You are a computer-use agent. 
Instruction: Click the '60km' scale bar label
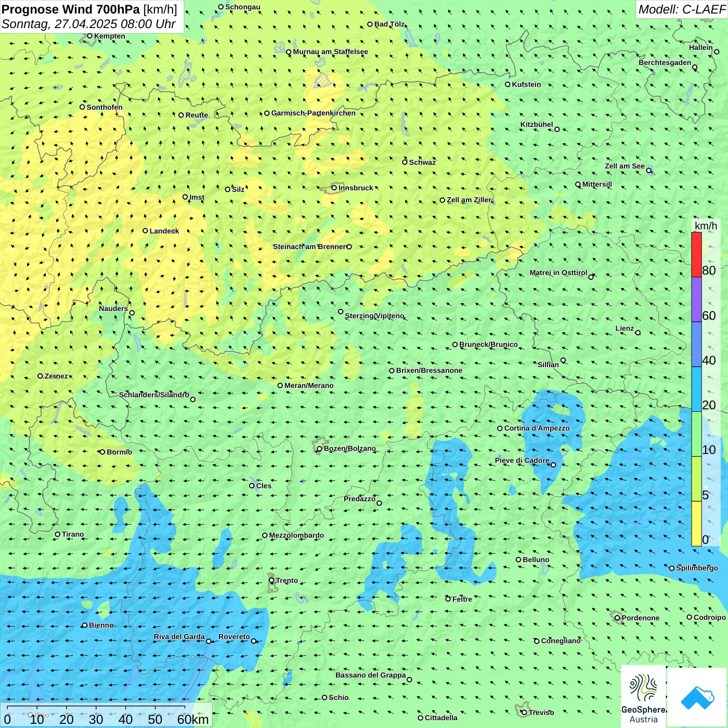point(193,719)
